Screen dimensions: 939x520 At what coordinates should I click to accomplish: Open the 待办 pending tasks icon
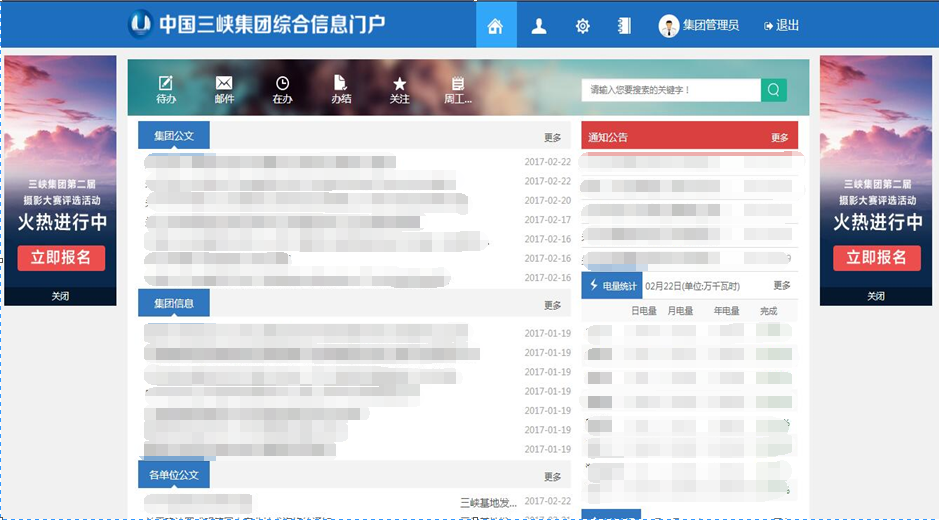[166, 88]
